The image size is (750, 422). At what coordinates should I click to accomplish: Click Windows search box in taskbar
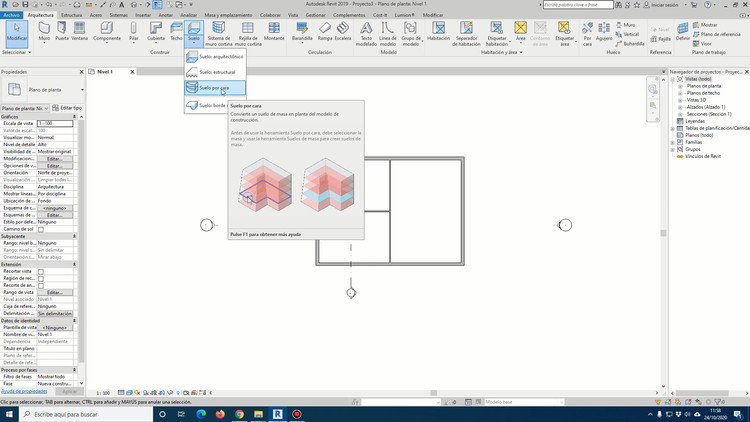point(86,414)
